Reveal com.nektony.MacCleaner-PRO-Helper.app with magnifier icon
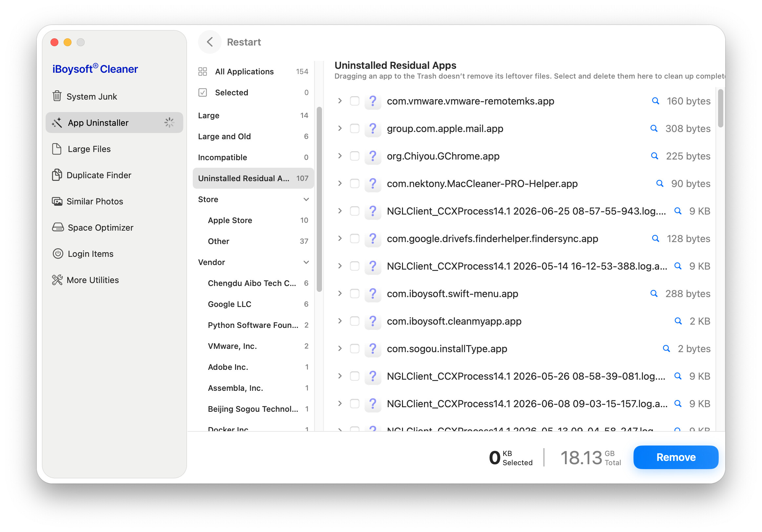762x532 pixels. 660,183
